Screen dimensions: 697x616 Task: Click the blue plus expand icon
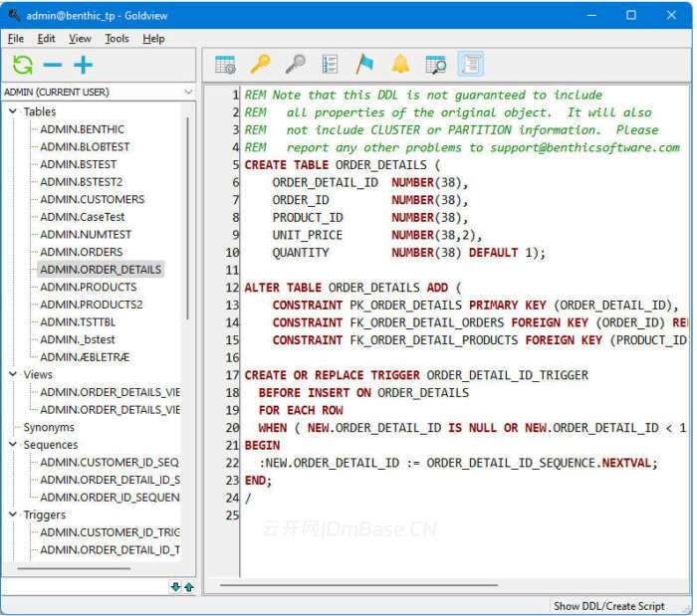tap(83, 66)
